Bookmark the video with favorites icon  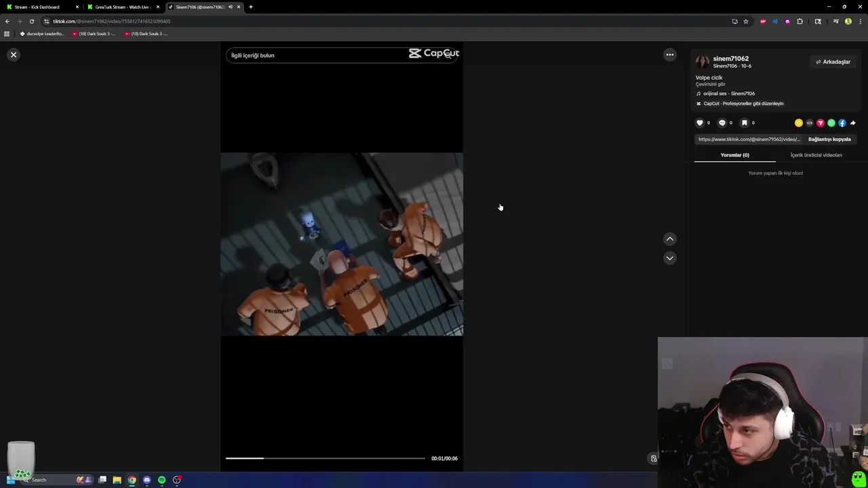[x=744, y=123]
